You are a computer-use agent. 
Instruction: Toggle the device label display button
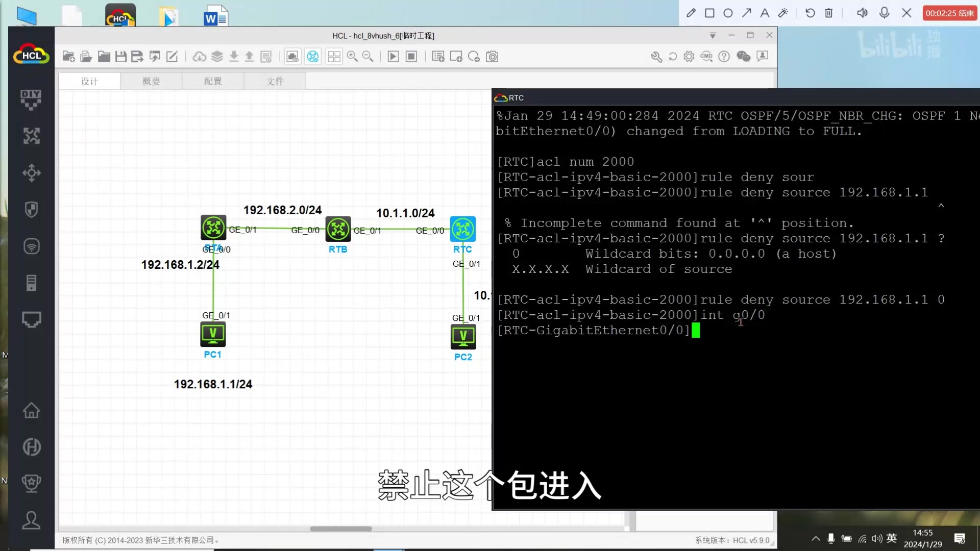[x=313, y=57]
